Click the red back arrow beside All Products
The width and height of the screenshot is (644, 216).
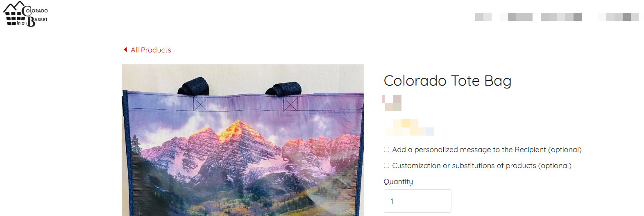coord(125,50)
